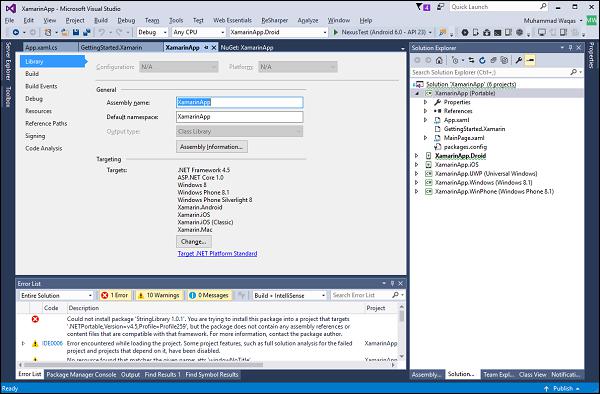Click the Default namespace text field
Image resolution: width=600 pixels, height=394 pixels.
240,117
